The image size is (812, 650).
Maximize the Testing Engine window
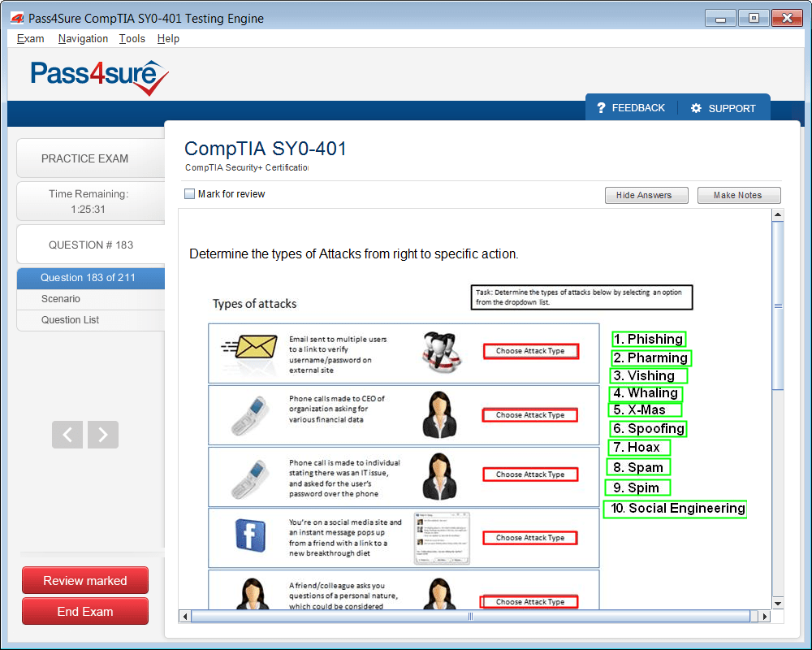point(754,18)
